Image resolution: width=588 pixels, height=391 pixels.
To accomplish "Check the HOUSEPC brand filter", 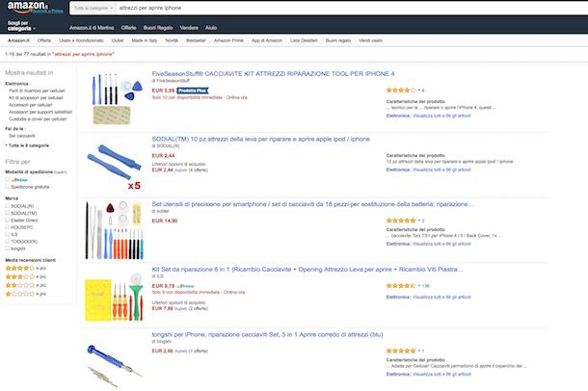I will click(x=7, y=227).
